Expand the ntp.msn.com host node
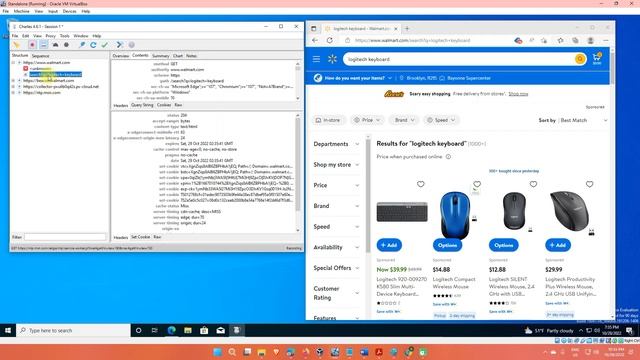Viewport: 640px width, 360px height. [x=13, y=93]
